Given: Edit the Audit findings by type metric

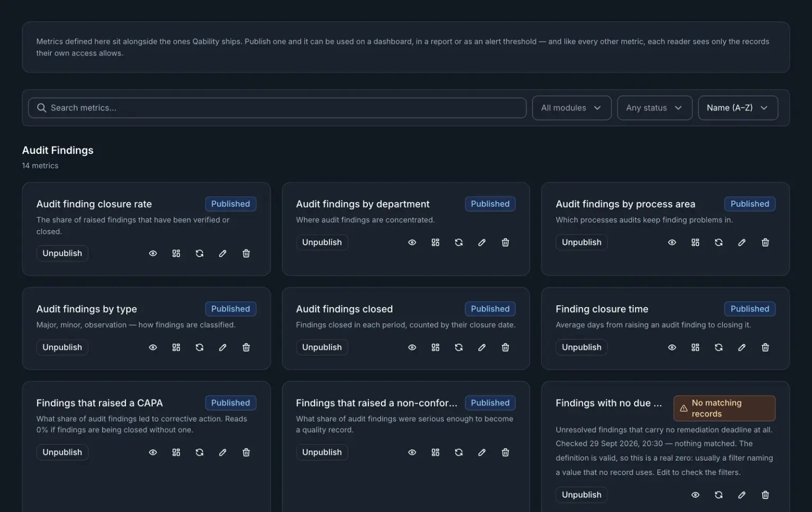Looking at the screenshot, I should [x=223, y=348].
